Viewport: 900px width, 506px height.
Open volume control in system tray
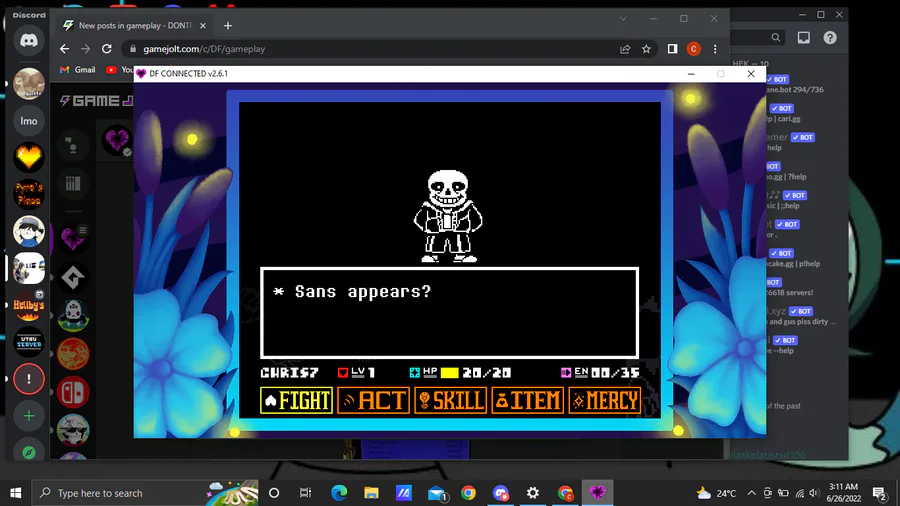tap(814, 493)
